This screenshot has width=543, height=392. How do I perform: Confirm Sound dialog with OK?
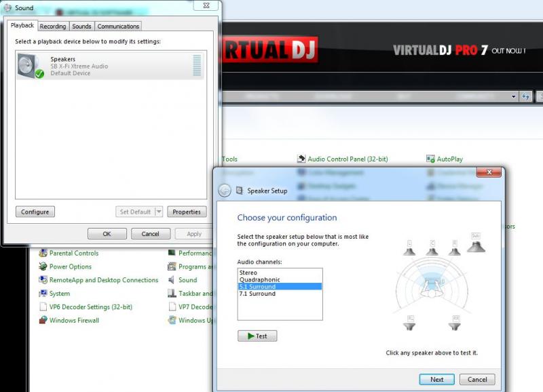tap(107, 234)
